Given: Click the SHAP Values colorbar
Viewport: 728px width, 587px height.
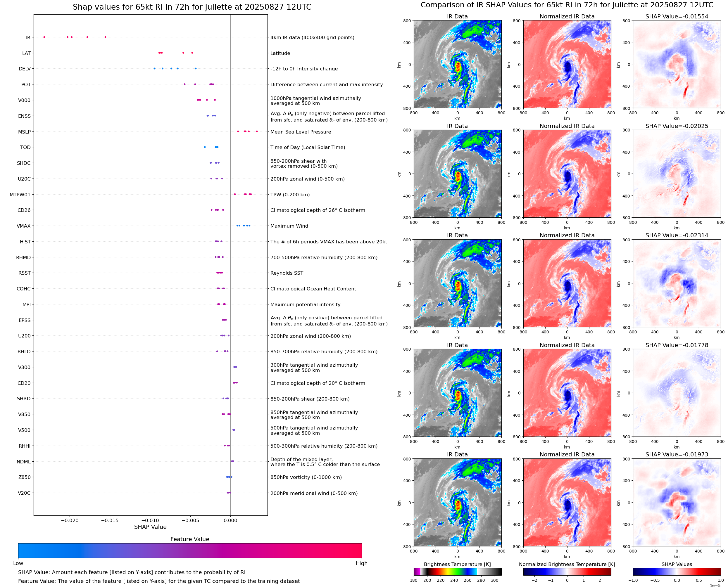Looking at the screenshot, I should pyautogui.click(x=677, y=572).
